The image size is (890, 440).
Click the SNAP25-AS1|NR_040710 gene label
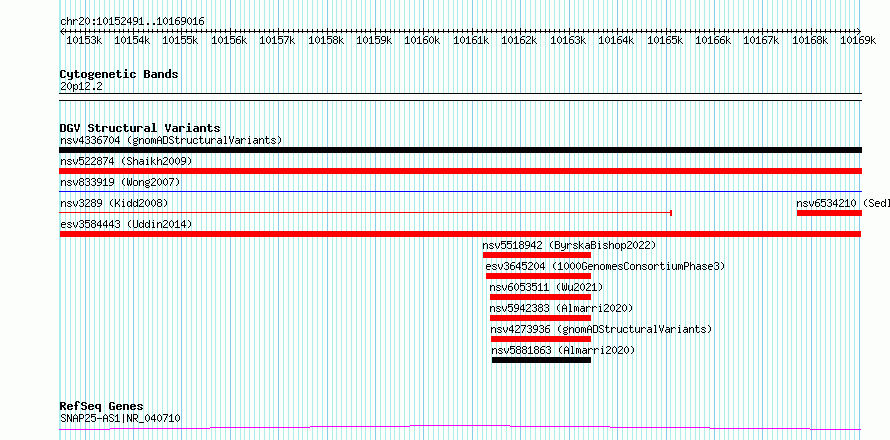[x=120, y=418]
